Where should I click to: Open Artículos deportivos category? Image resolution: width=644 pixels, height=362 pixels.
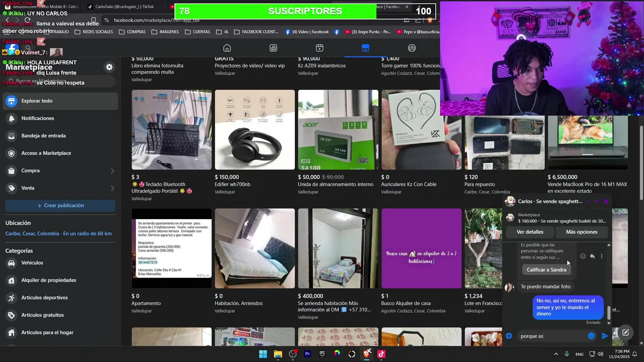point(60,298)
